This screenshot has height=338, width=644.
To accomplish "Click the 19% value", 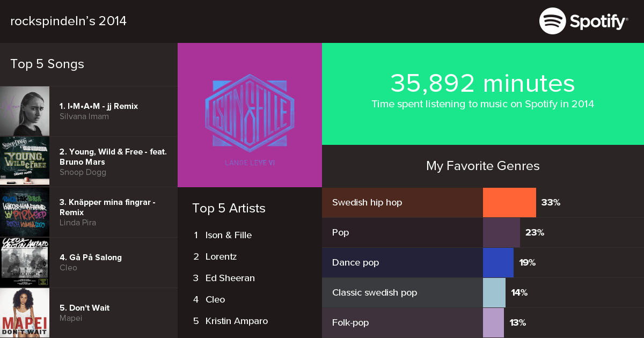I will [x=528, y=262].
